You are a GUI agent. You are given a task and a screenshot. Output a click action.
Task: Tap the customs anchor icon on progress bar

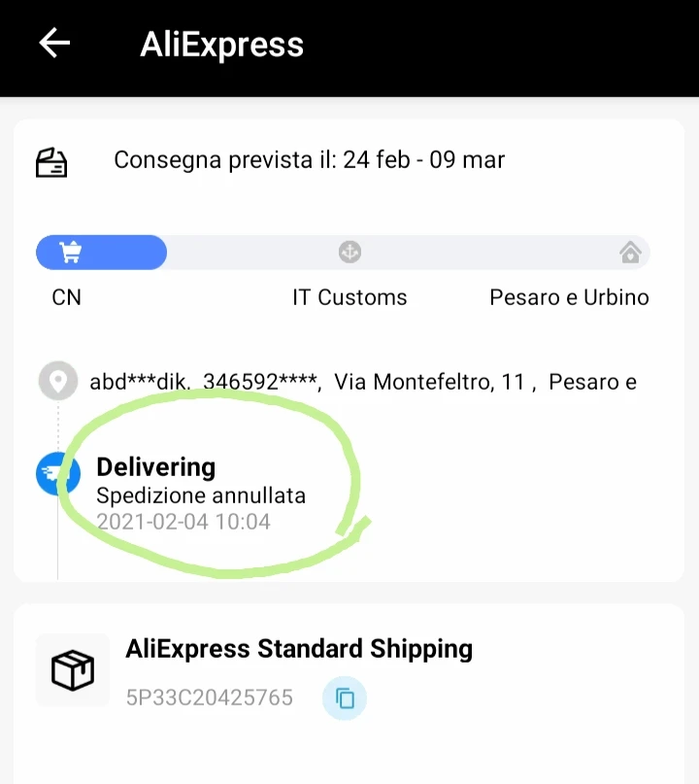(x=349, y=252)
